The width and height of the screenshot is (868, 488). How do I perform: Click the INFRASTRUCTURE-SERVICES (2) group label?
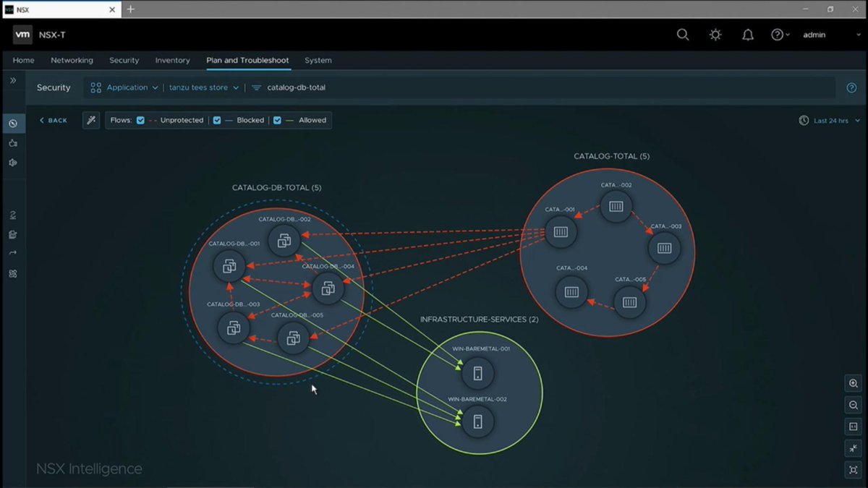click(x=480, y=320)
